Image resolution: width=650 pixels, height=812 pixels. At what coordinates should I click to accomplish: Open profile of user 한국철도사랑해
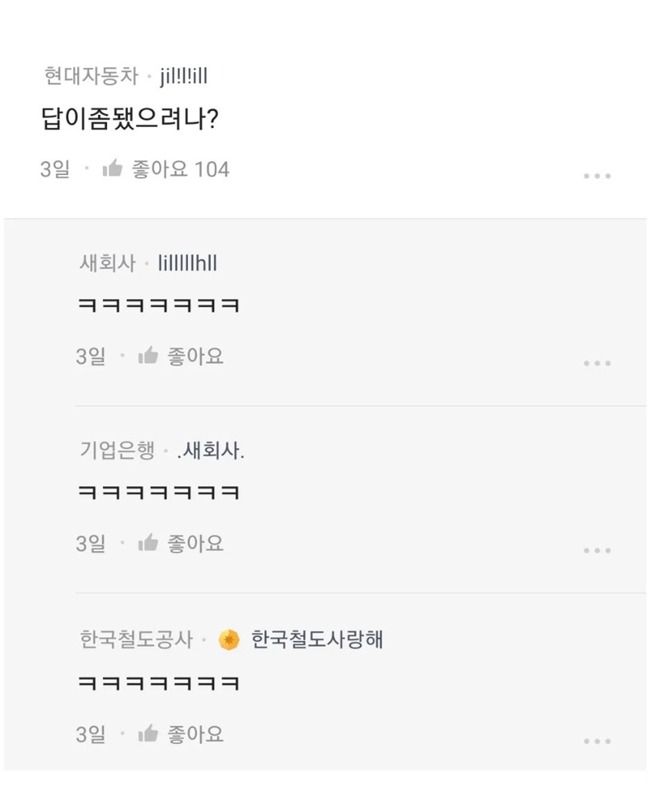click(317, 639)
